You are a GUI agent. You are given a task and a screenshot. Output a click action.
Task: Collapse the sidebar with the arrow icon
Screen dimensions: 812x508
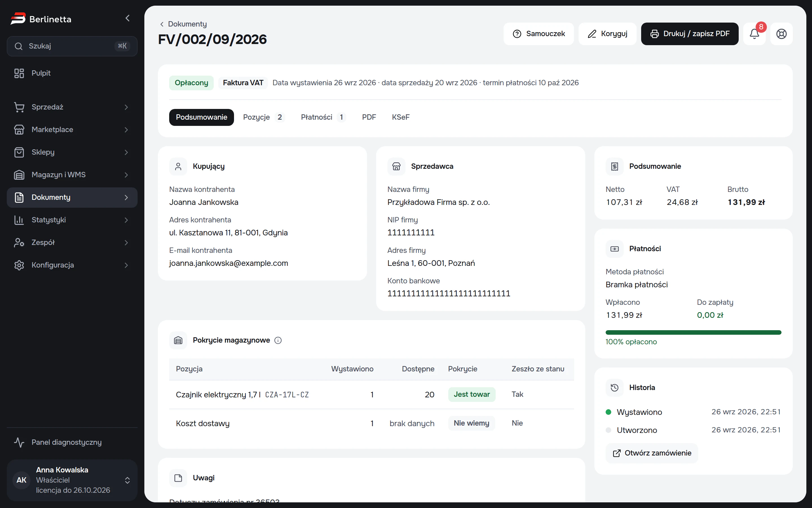coord(127,18)
